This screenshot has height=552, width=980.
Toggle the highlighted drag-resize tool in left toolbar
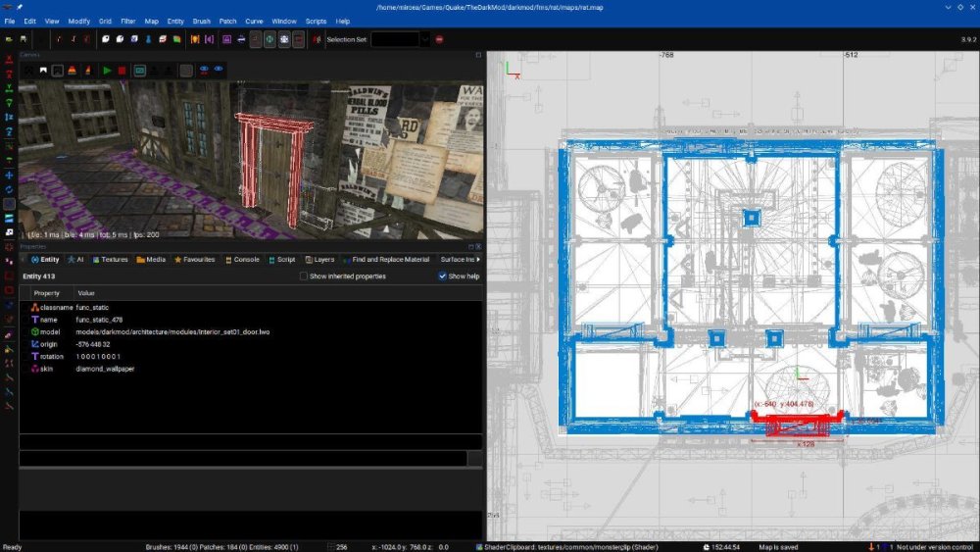coord(9,204)
